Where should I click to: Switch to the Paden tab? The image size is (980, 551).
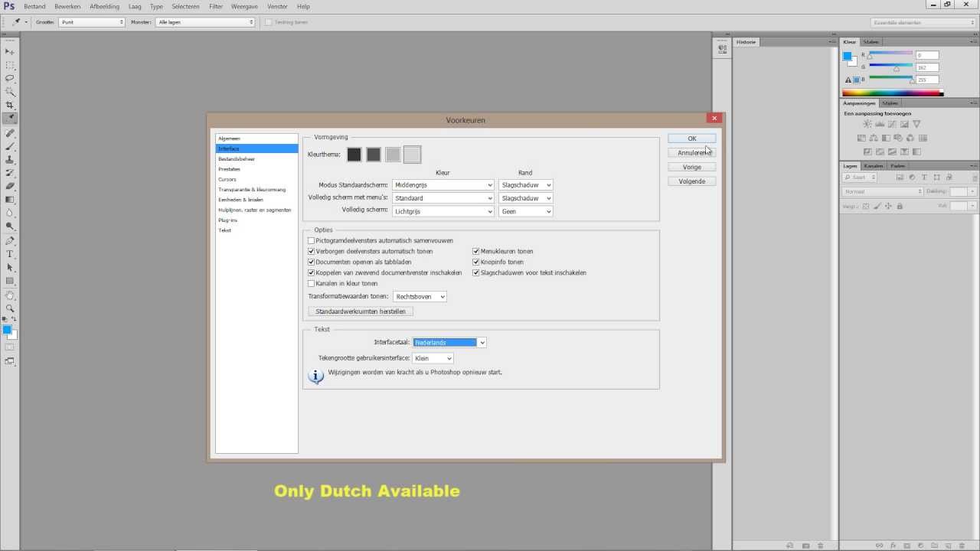click(x=897, y=165)
